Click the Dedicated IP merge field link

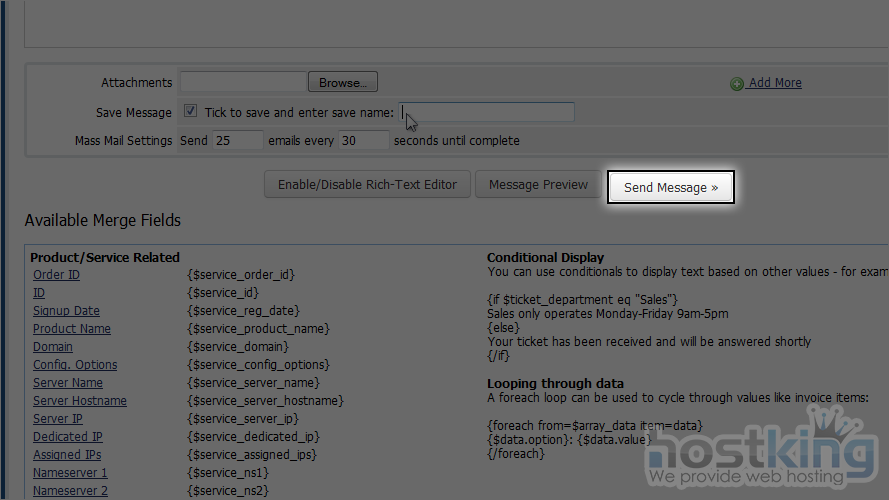click(67, 437)
